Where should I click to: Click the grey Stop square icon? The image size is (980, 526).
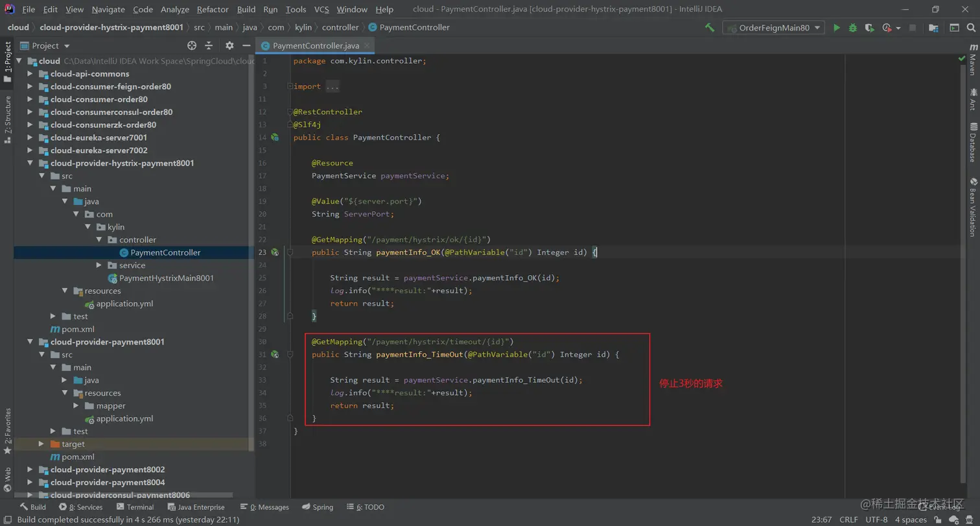pyautogui.click(x=913, y=28)
